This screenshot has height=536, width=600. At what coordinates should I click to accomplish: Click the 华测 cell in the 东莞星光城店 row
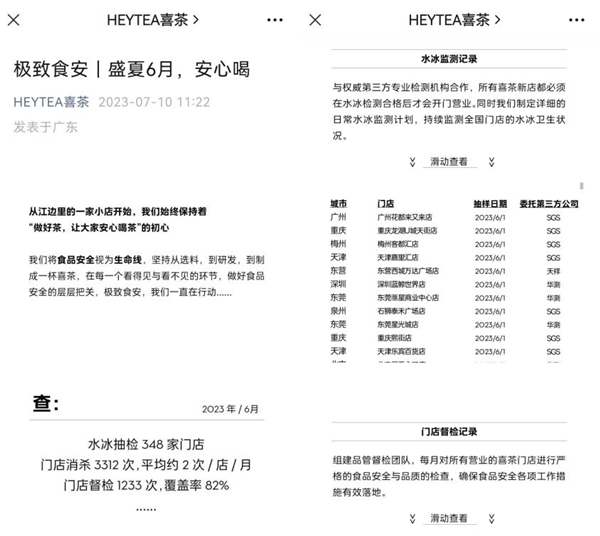pos(553,325)
